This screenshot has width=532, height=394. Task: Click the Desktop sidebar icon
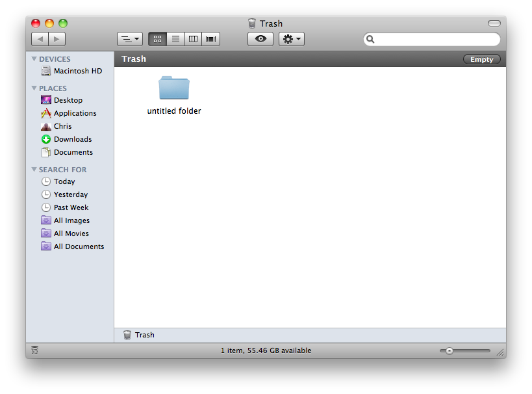46,100
